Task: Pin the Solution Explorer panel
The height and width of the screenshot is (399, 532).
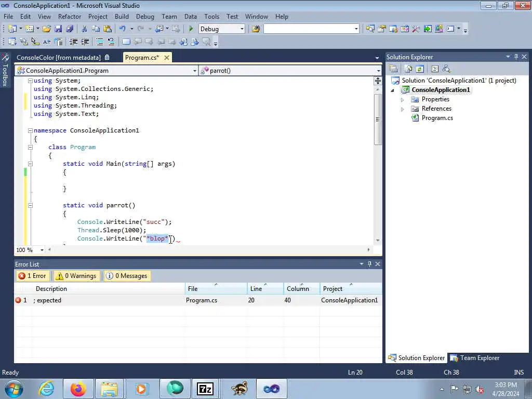Action: [516, 57]
